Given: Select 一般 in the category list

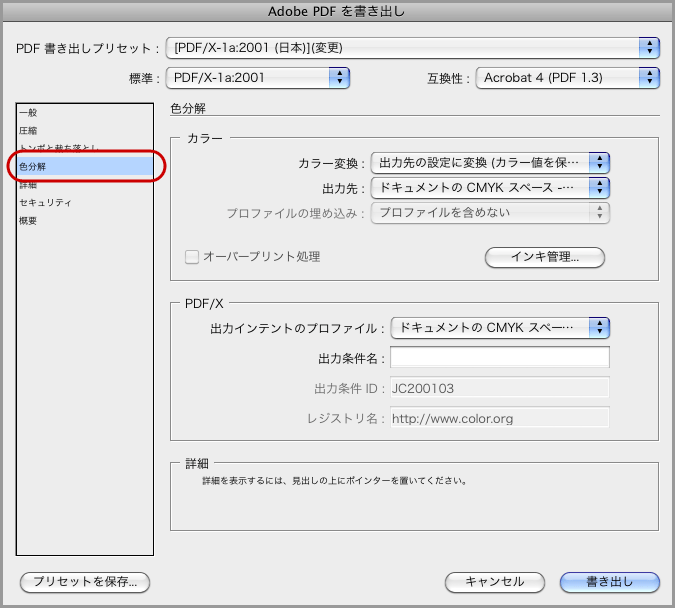Looking at the screenshot, I should point(85,113).
